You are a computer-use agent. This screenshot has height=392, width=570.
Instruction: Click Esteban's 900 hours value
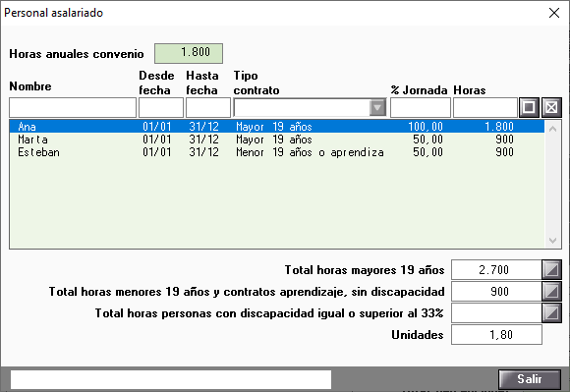504,152
